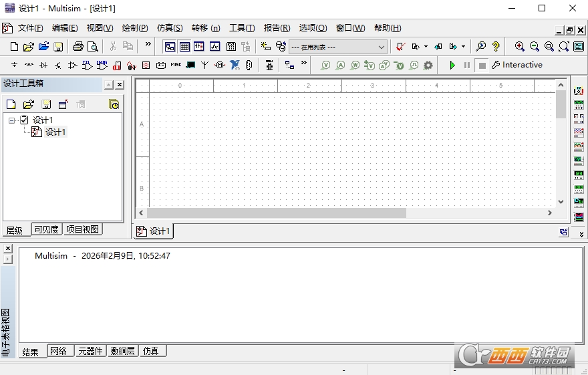Screen dimensions: 588x375
Task: Click the print icon
Action: pos(78,47)
